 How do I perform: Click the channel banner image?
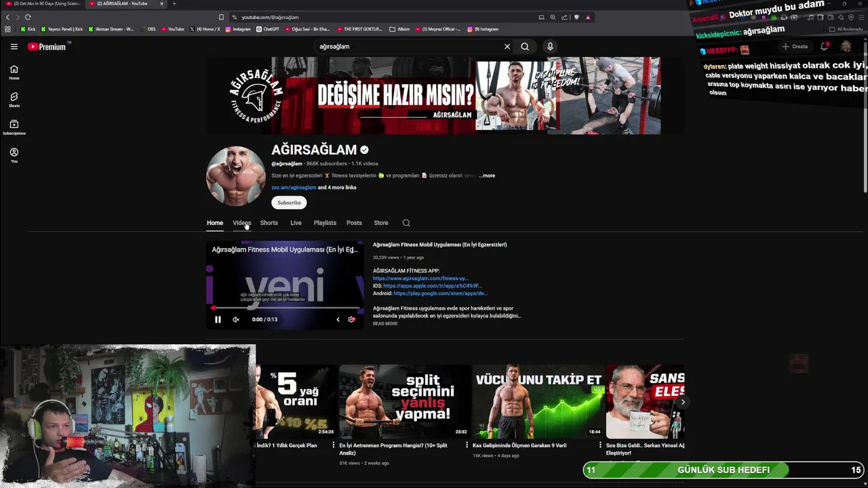(445, 96)
